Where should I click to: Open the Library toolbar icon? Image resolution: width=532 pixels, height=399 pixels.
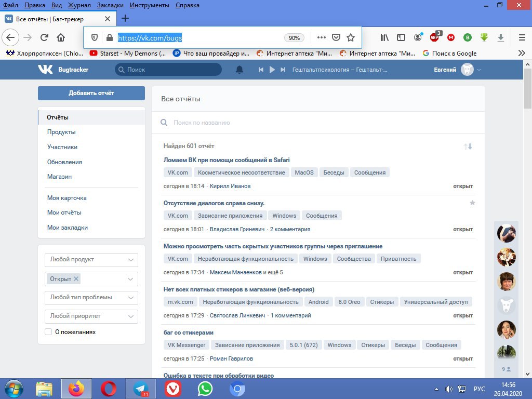[384, 37]
